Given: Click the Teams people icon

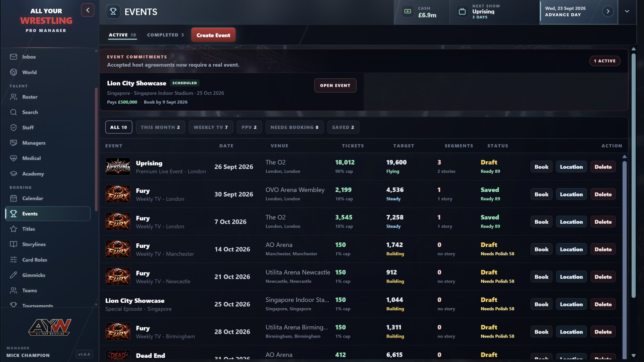Looking at the screenshot, I should point(13,291).
